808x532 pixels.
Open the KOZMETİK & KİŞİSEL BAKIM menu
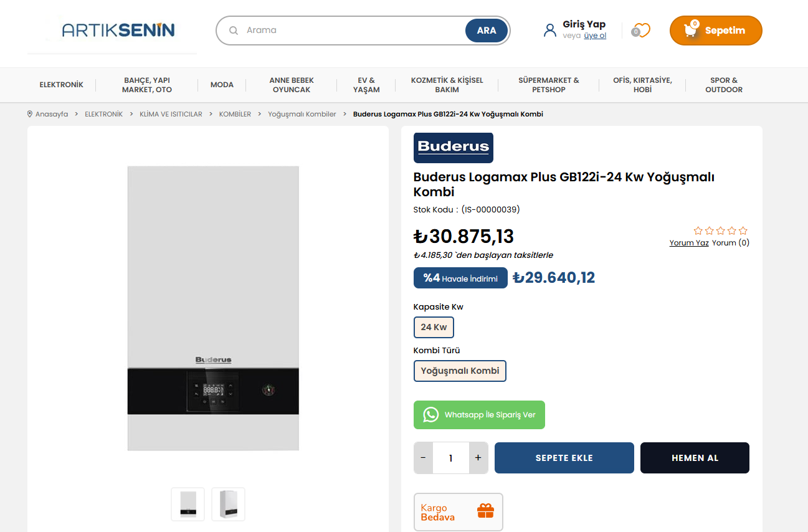[447, 85]
